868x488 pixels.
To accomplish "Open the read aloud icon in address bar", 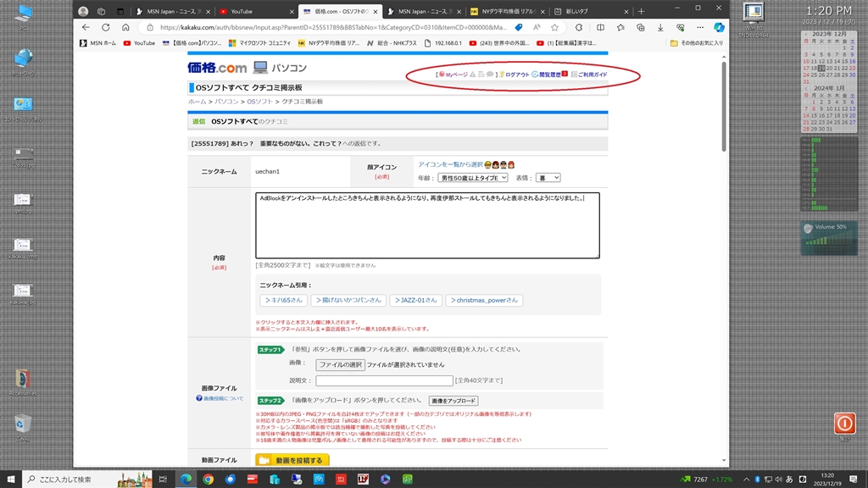I will click(537, 27).
